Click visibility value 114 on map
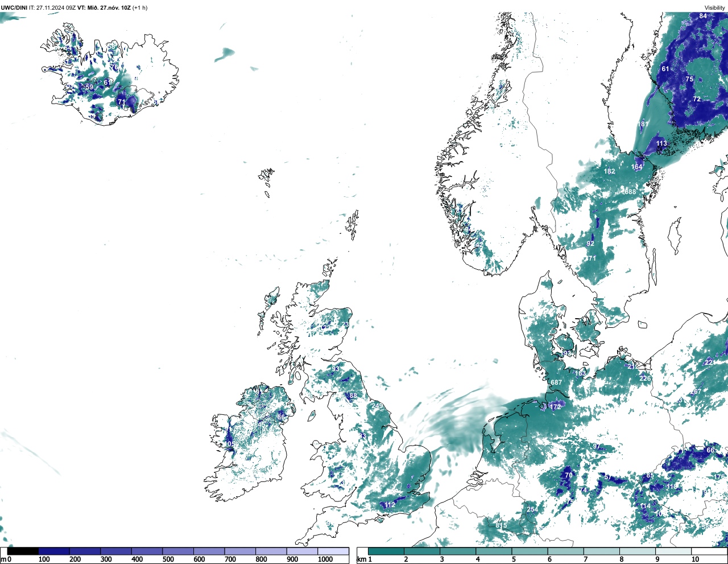Screen dimensions: 728x564 tap(645, 506)
